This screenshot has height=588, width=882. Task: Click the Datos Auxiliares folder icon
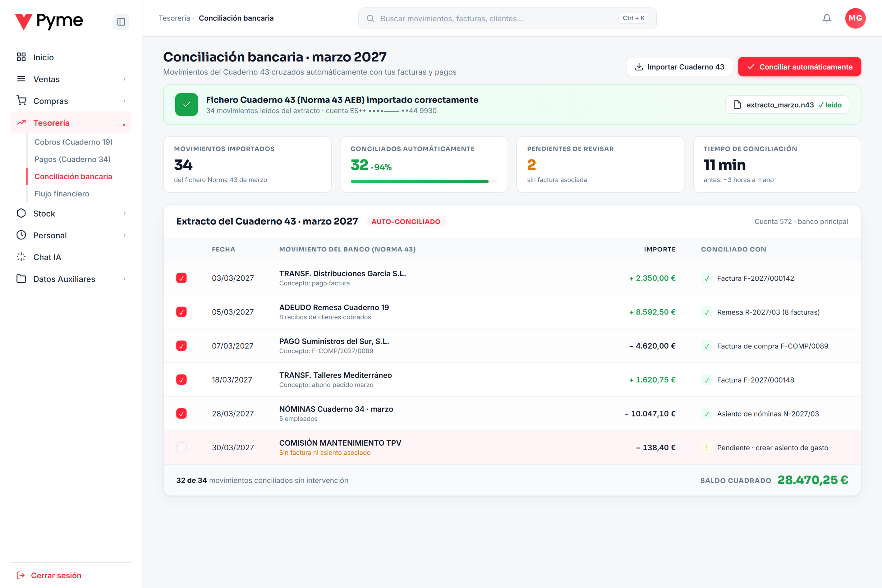tap(21, 279)
